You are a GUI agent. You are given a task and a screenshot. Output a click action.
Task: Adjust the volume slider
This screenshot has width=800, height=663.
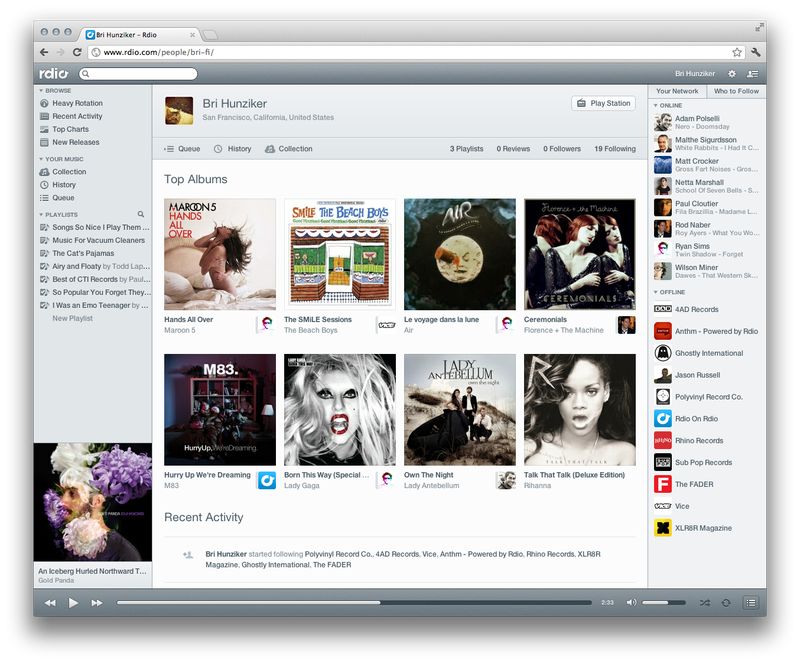coord(663,603)
